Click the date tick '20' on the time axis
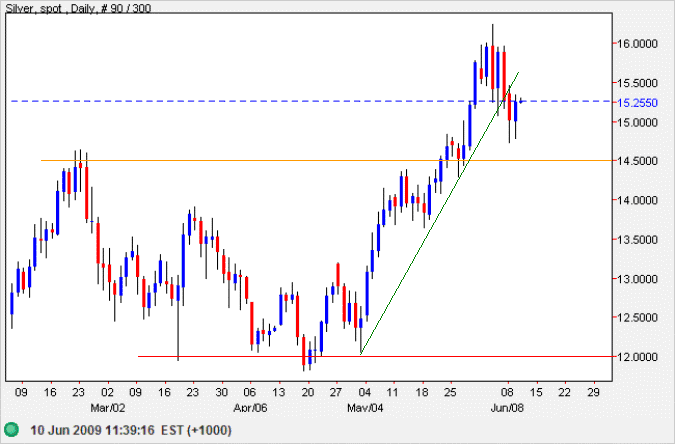The width and height of the screenshot is (675, 444). point(307,392)
